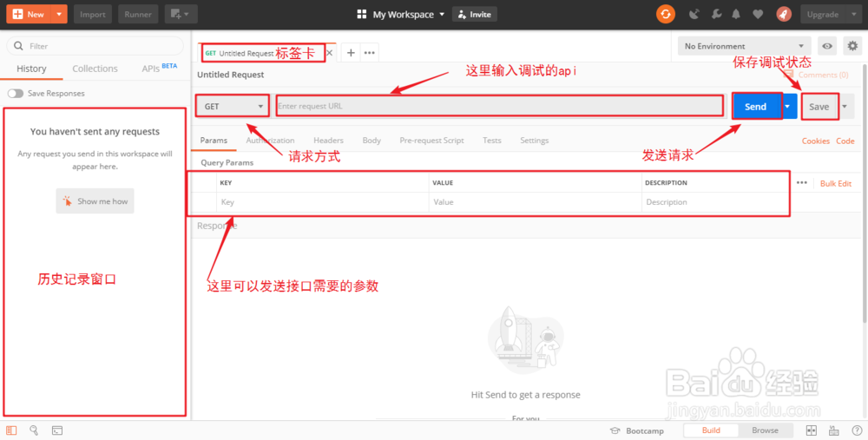Image resolution: width=868 pixels, height=440 pixels.
Task: Open the manage environments gear icon
Action: [852, 46]
